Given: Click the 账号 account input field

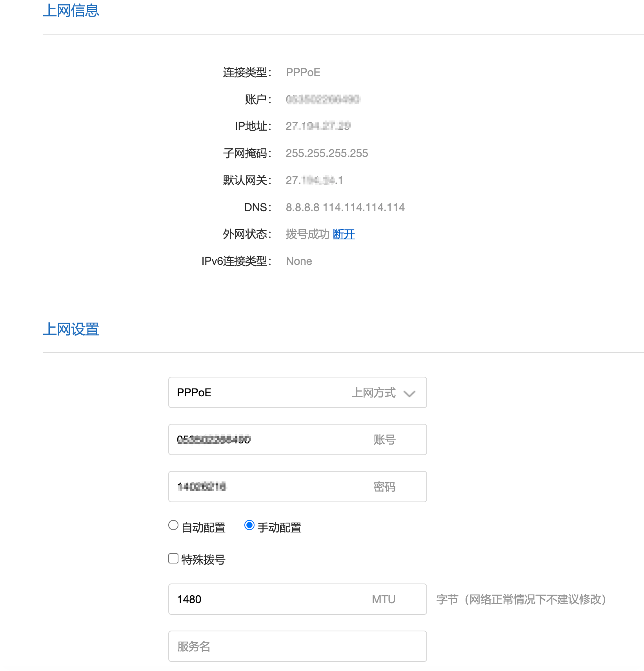Looking at the screenshot, I should click(x=297, y=439).
